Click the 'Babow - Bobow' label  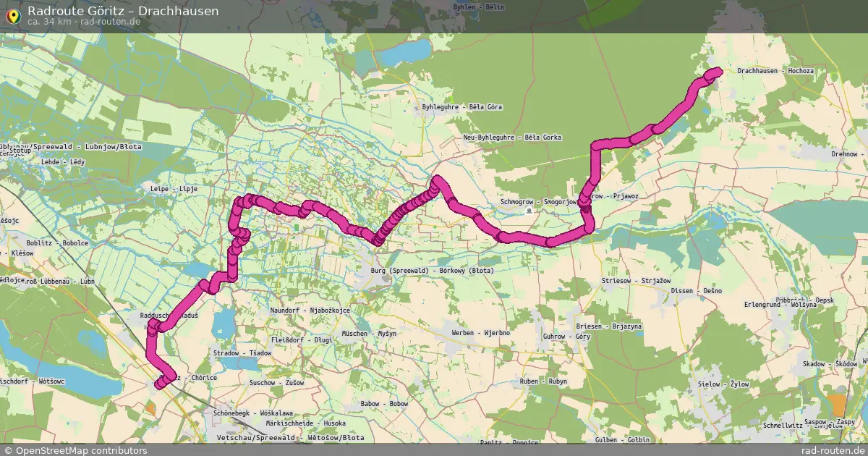click(384, 403)
